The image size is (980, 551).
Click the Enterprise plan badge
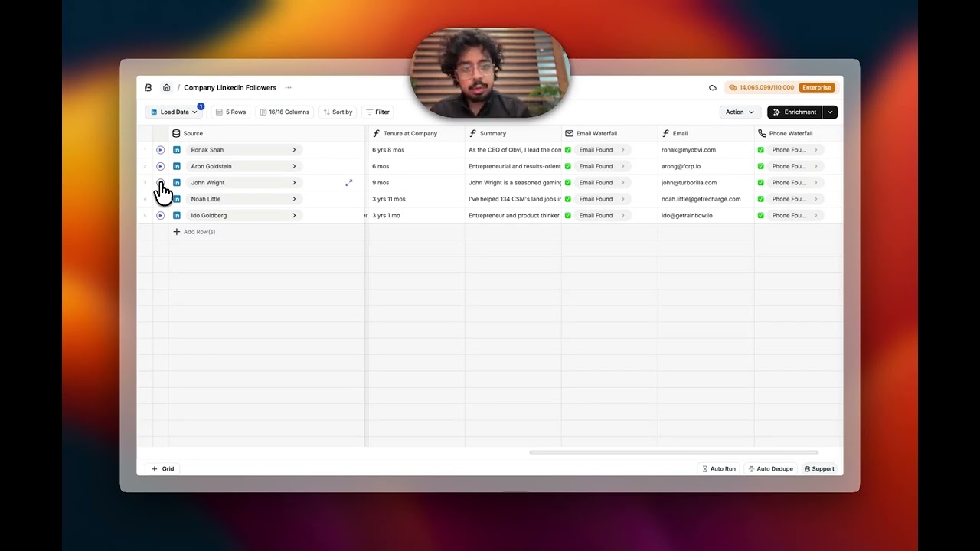pos(817,88)
